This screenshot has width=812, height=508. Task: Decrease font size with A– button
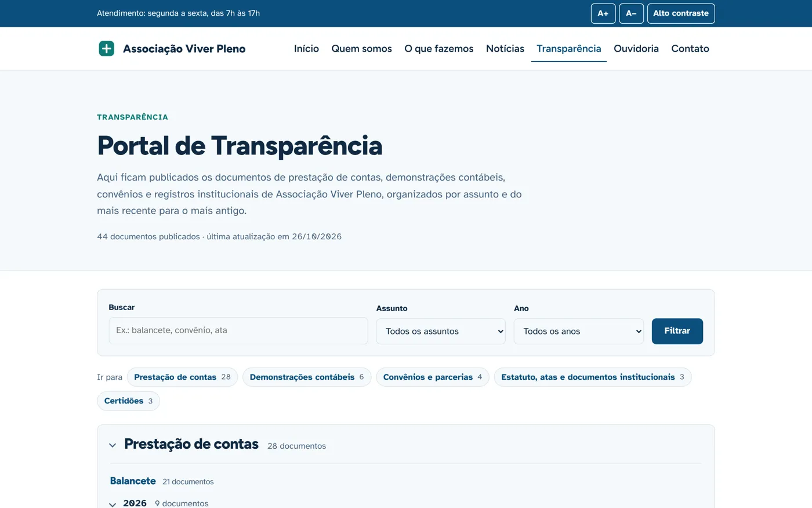tap(631, 13)
